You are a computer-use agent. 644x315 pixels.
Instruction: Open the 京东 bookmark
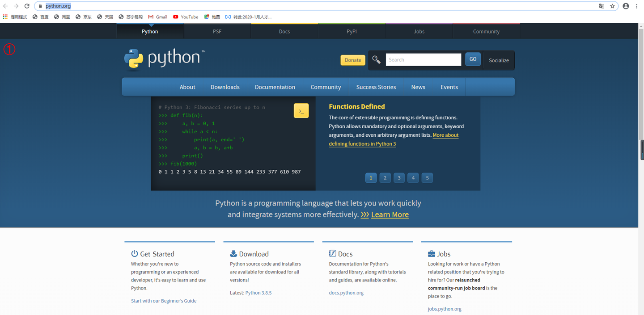(84, 17)
